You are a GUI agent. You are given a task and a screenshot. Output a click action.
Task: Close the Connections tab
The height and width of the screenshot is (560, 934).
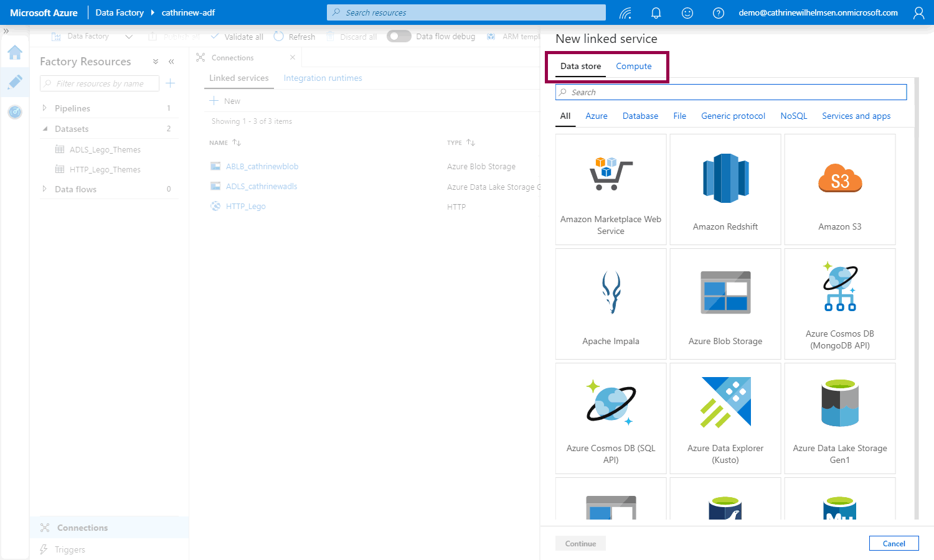pyautogui.click(x=293, y=58)
